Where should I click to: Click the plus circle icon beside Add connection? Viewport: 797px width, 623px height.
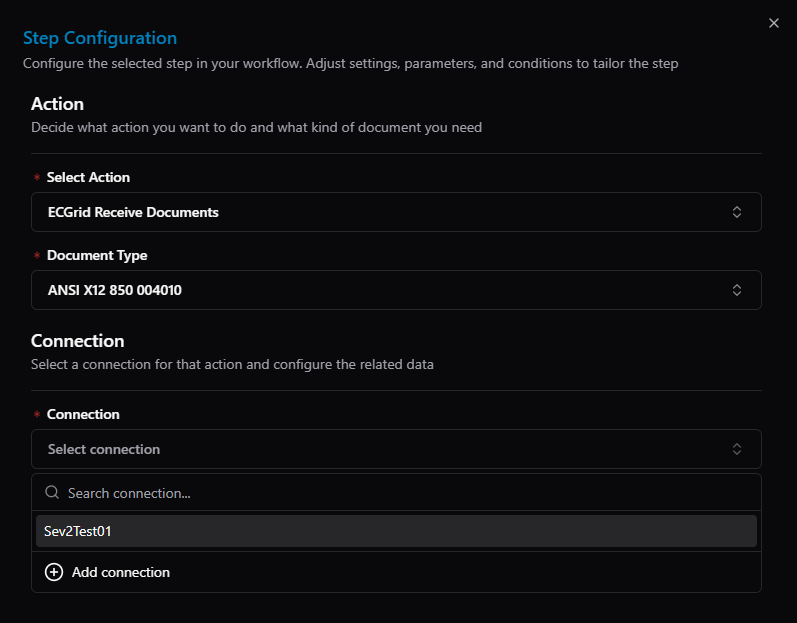54,572
